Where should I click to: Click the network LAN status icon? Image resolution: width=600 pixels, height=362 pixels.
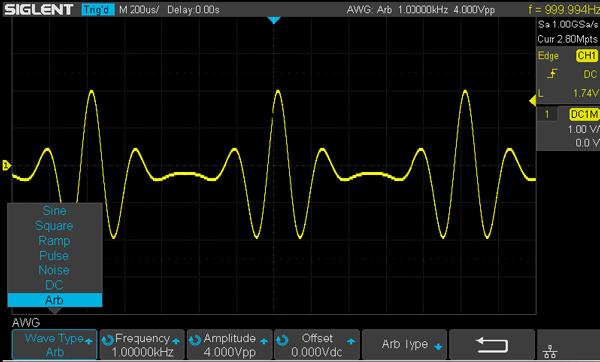coord(550,351)
